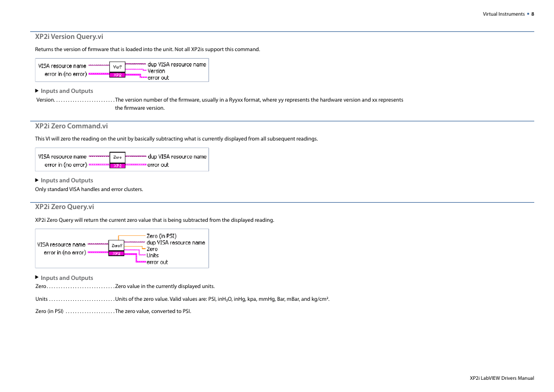Click sentence 'This VI will zero the reading'
Image resolution: width=554 pixels, height=392 pixels.
pyautogui.click(x=177, y=139)
